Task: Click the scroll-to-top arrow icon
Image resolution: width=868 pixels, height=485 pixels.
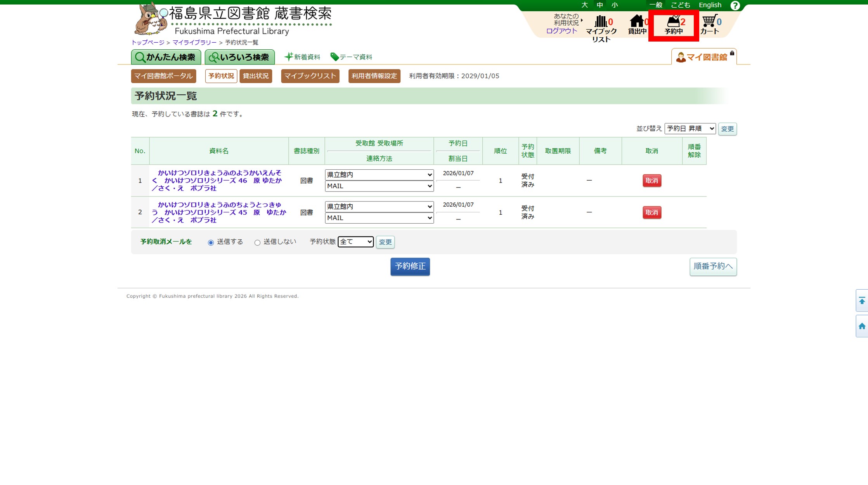Action: point(862,301)
